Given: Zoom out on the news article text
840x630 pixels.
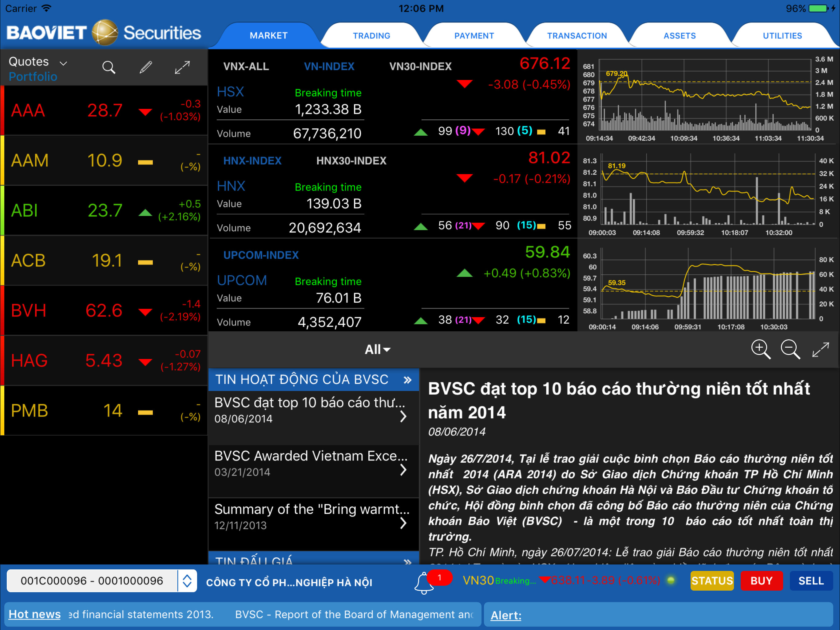Looking at the screenshot, I should [790, 349].
